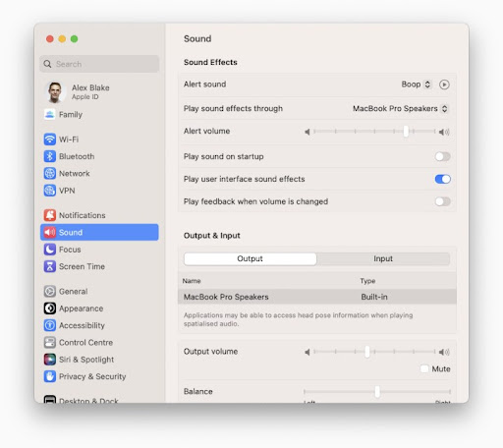Click the Sound speaker icon in sidebar
Viewport: 503px width, 448px height.
point(50,232)
